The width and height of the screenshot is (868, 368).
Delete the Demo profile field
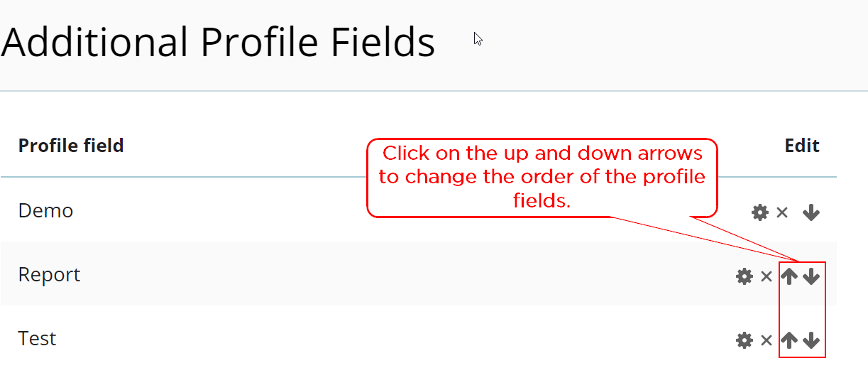click(x=782, y=212)
